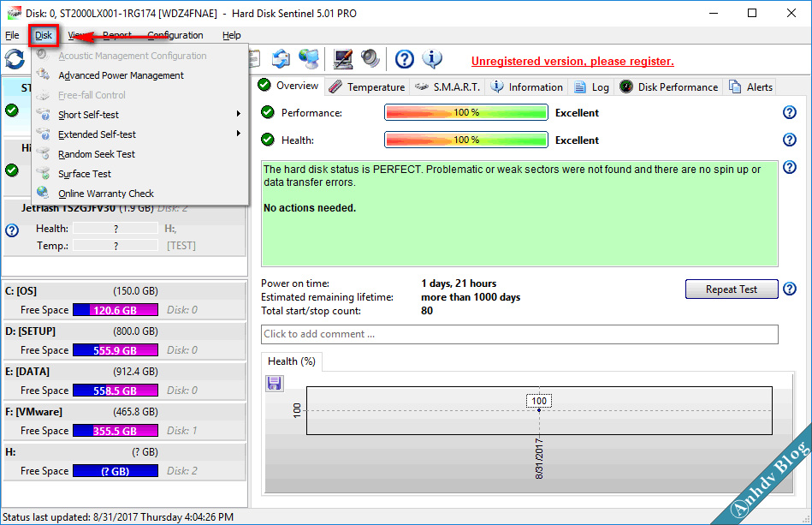Click question mark icon beside JetFlash Health
Viewport: 812px width, 525px height.
[12, 230]
